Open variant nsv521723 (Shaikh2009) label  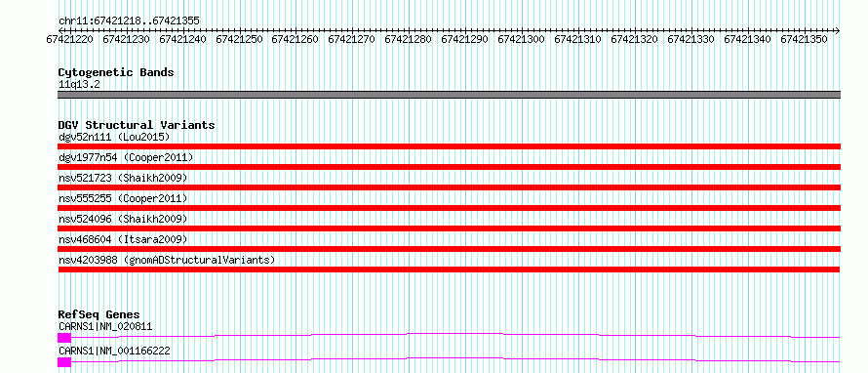[x=123, y=178]
